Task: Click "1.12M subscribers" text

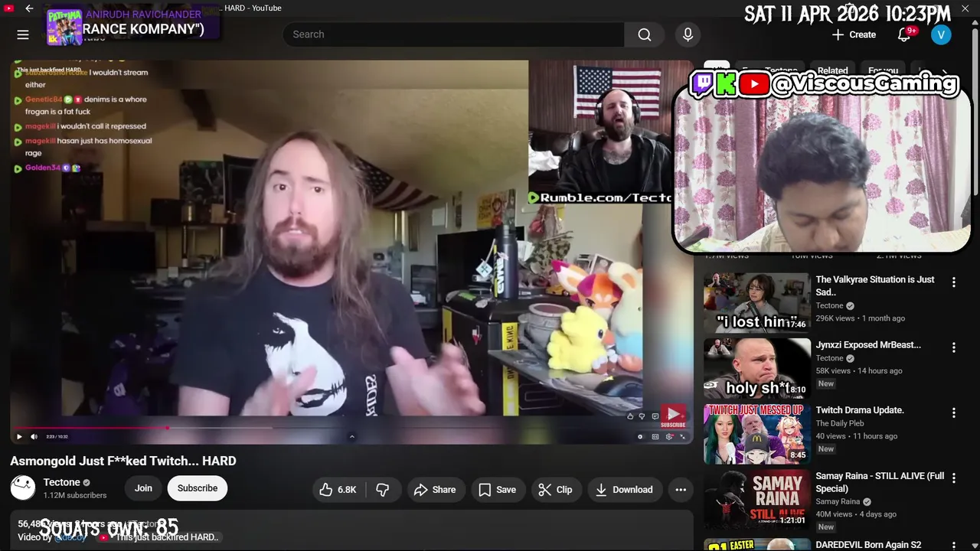Action: tap(75, 495)
